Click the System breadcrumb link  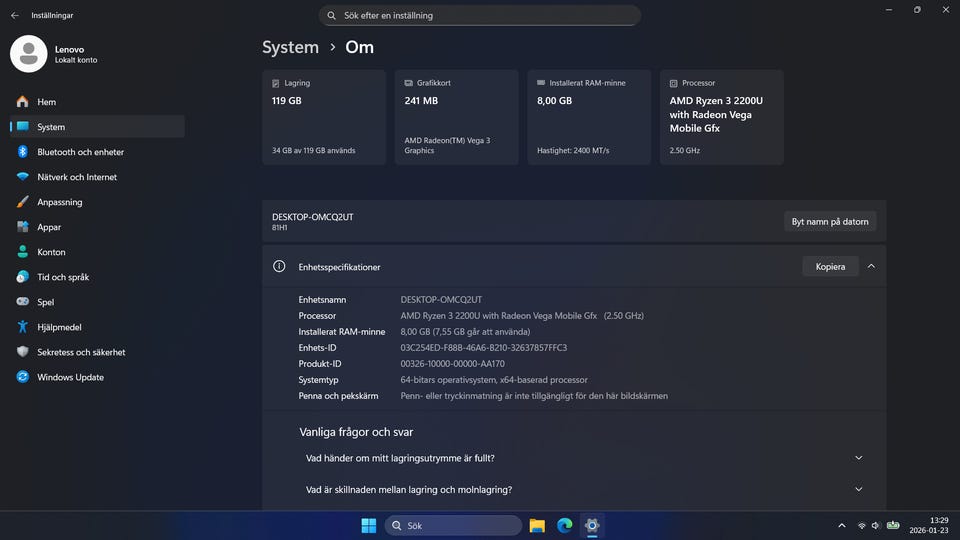[x=290, y=47]
